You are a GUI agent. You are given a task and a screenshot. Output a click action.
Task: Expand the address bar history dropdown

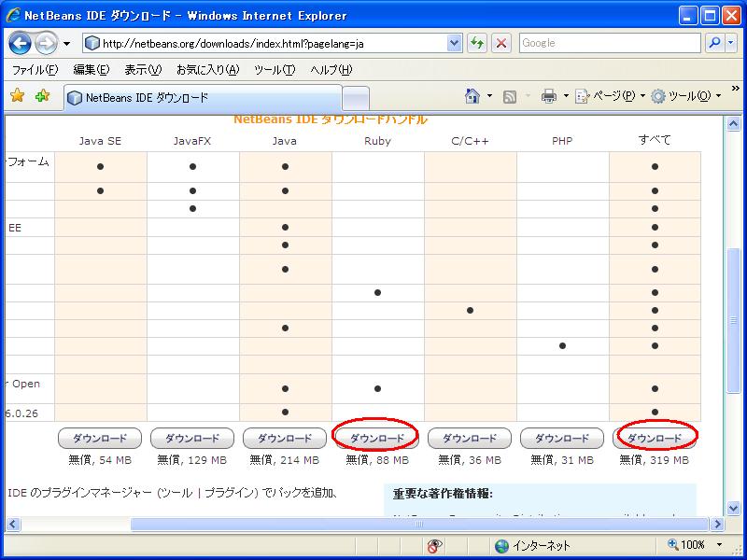click(455, 44)
